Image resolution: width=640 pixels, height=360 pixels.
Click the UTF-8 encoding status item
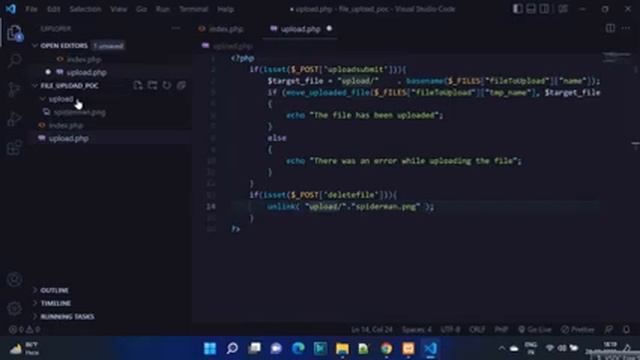tap(450, 329)
